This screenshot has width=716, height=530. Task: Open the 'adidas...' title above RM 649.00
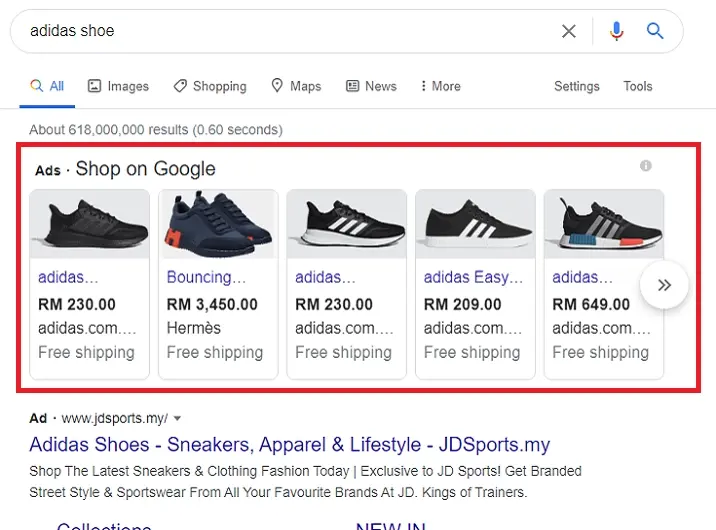pyautogui.click(x=582, y=277)
